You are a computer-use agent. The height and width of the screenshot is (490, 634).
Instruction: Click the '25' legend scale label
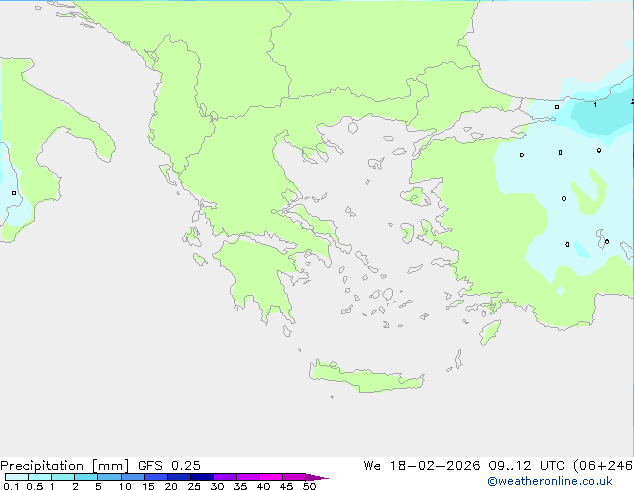point(194,486)
